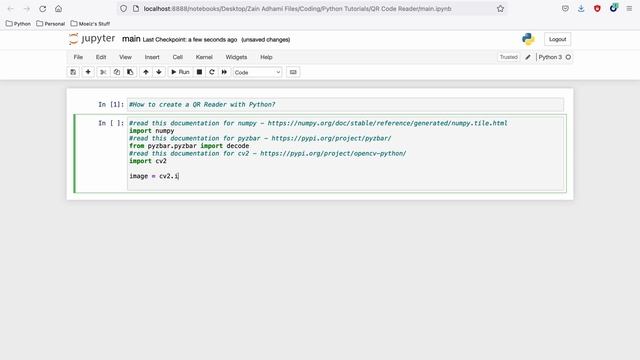Insert a cell below with the plus icon

pyautogui.click(x=88, y=72)
